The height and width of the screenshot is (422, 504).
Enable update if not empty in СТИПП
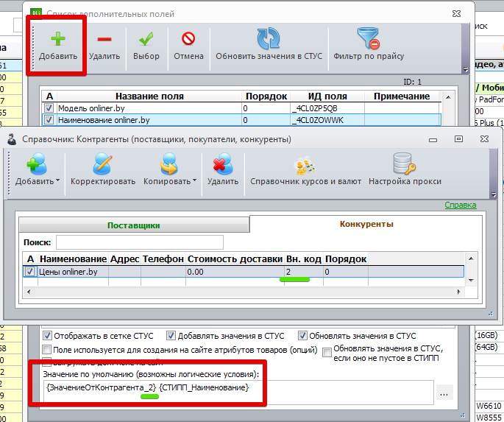(327, 353)
